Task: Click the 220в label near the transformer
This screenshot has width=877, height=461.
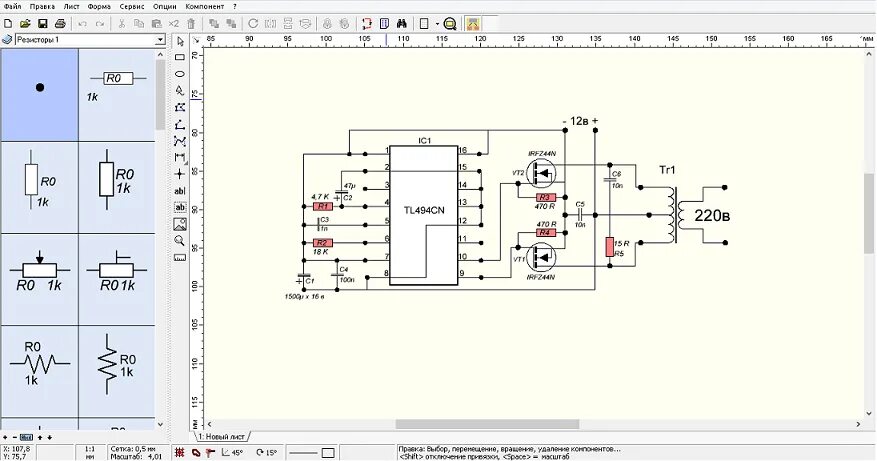Action: [x=712, y=215]
